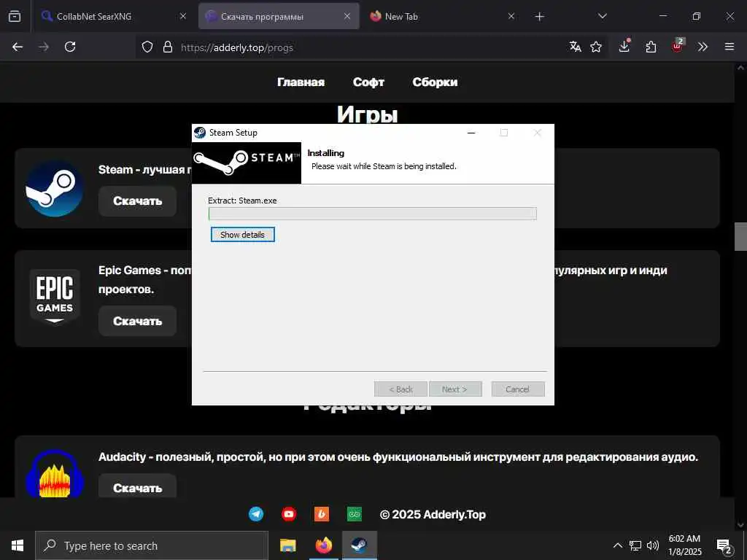Click Show details in Steam Setup
Screen dimensions: 747x560
(x=242, y=235)
